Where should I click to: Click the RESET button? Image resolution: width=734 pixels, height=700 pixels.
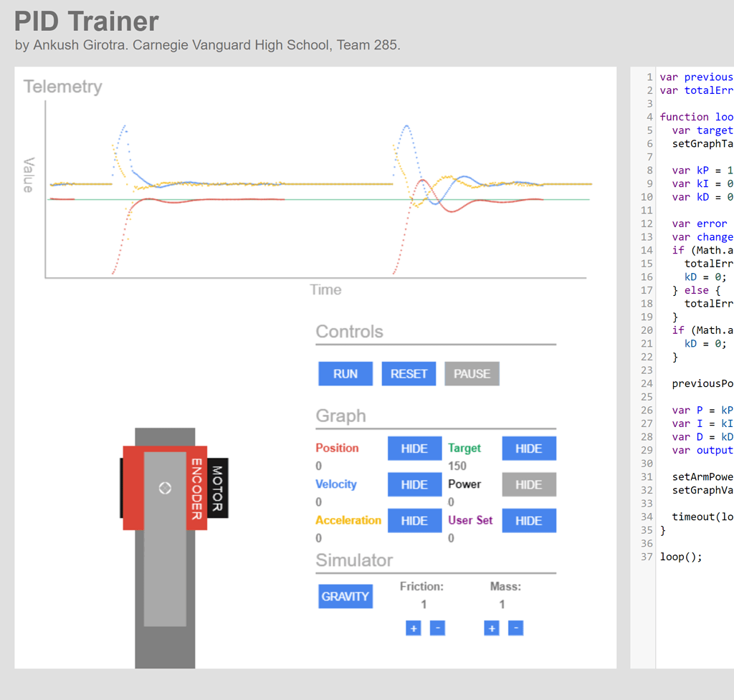tap(409, 373)
